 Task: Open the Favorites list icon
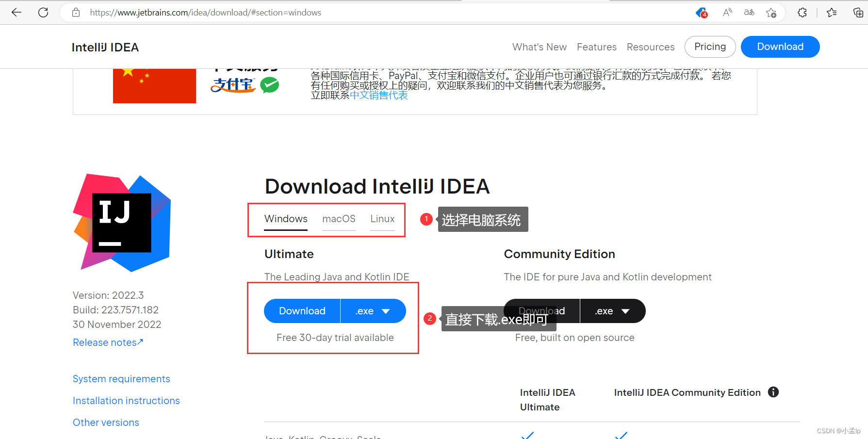point(832,13)
